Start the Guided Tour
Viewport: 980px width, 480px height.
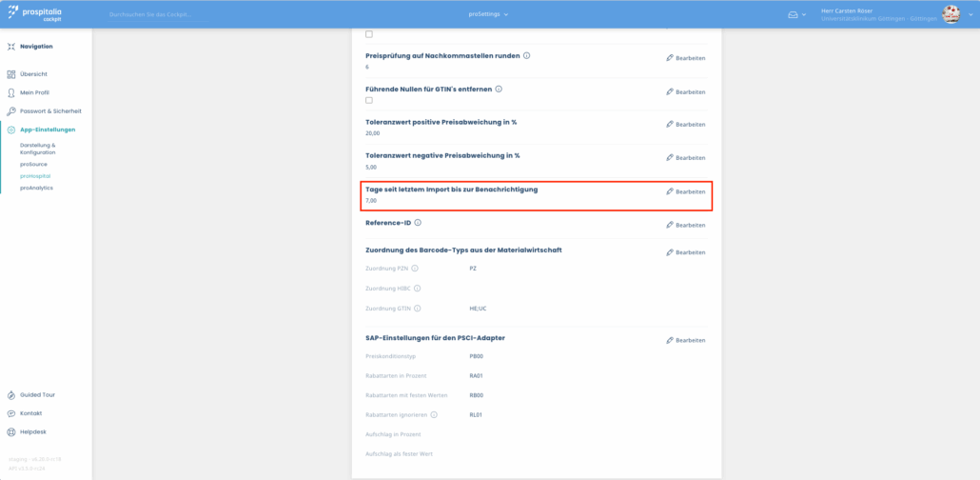pyautogui.click(x=37, y=394)
